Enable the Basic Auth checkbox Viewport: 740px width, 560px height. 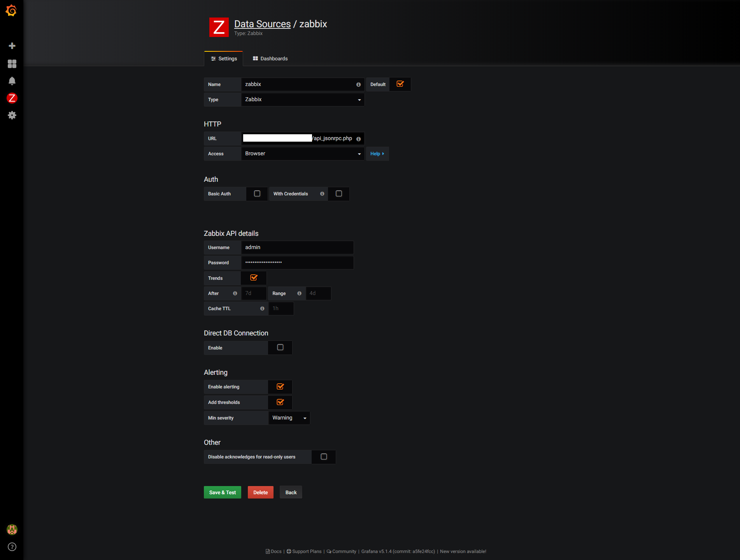pos(257,193)
